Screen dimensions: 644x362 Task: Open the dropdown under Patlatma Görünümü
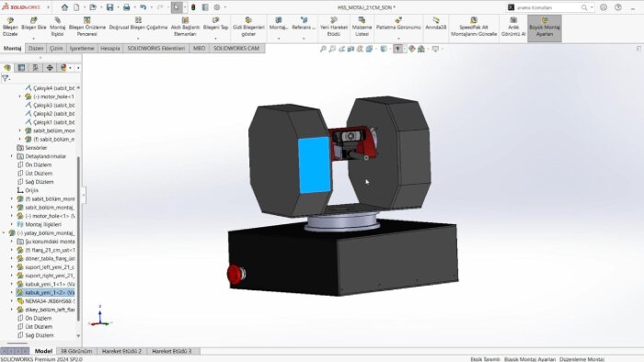(x=398, y=39)
